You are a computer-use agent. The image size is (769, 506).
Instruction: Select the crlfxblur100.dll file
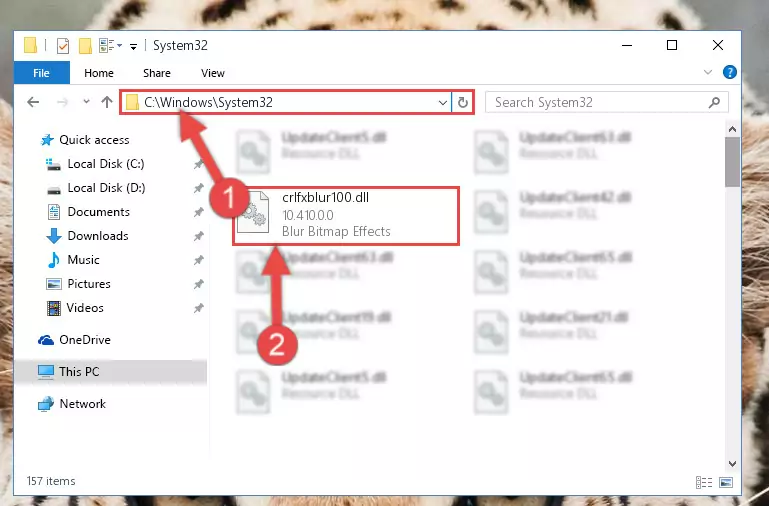click(x=346, y=215)
